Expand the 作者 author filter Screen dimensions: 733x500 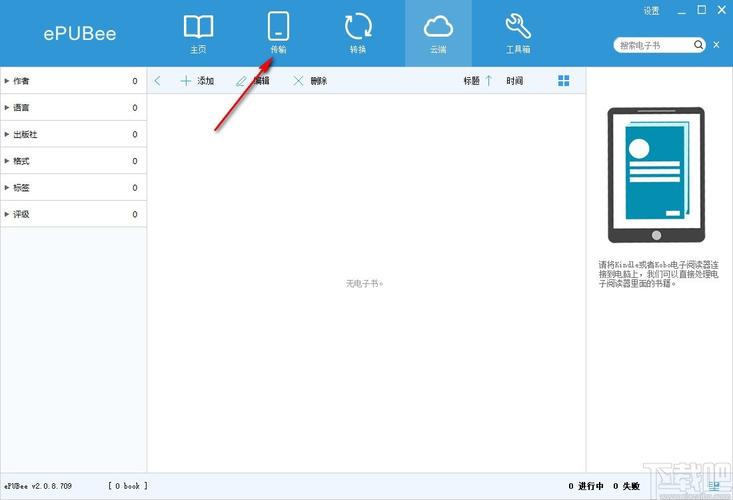(8, 81)
